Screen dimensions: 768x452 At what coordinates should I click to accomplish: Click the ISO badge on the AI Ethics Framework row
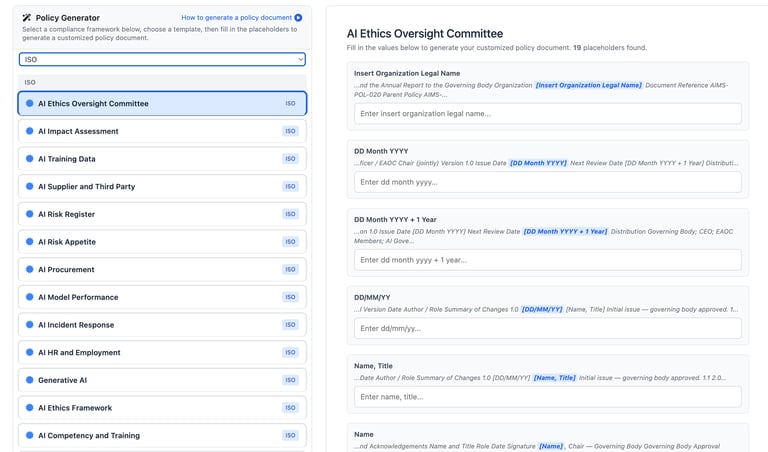(290, 408)
